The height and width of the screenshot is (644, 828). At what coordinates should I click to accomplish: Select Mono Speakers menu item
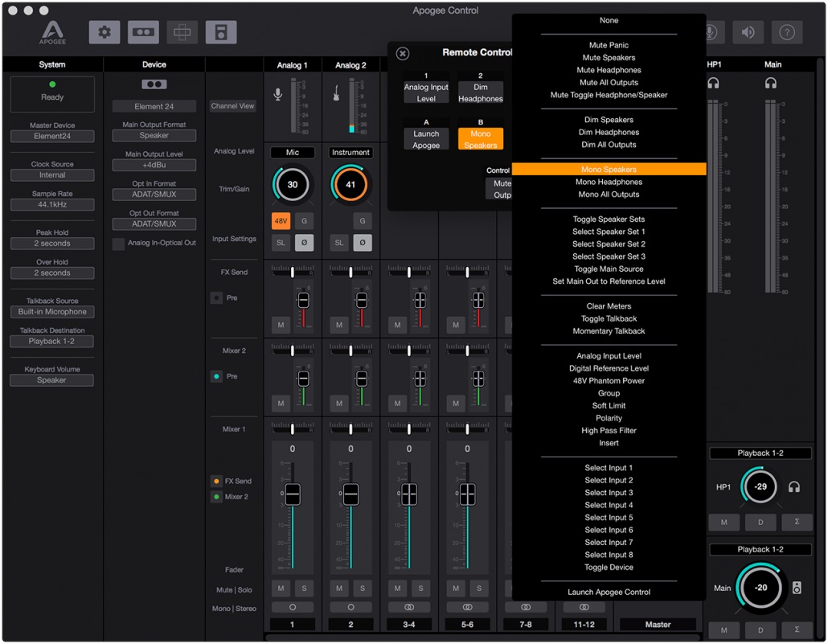[609, 169]
